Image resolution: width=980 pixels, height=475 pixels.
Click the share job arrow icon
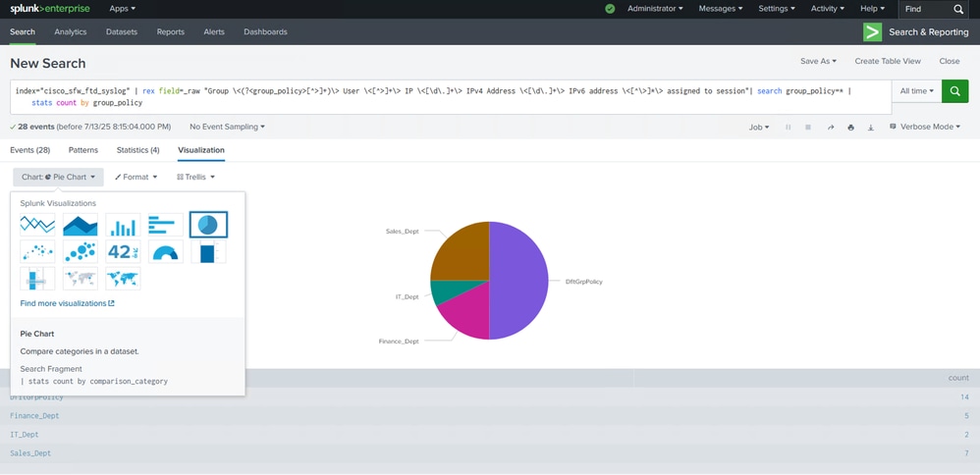tap(831, 127)
